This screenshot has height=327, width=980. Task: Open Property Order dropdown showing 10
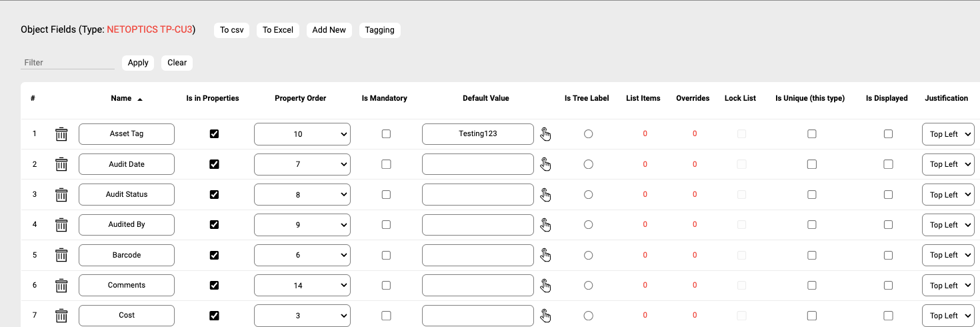[x=302, y=134]
